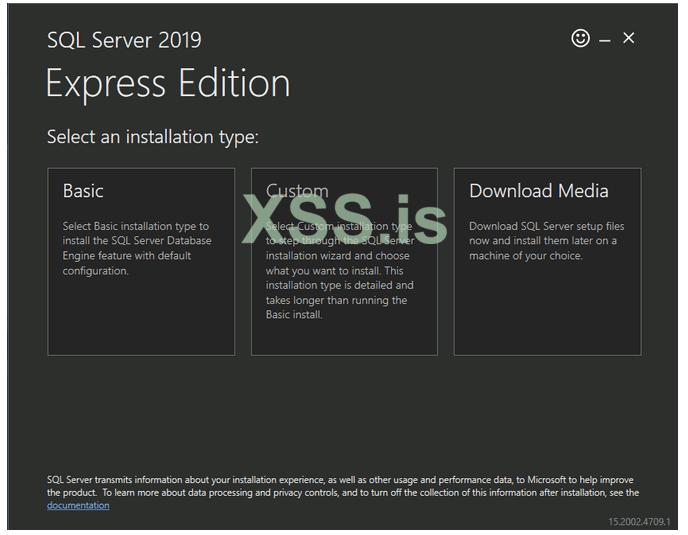This screenshot has width=688, height=535.
Task: Minimize the SQL Server installer window
Action: point(605,40)
